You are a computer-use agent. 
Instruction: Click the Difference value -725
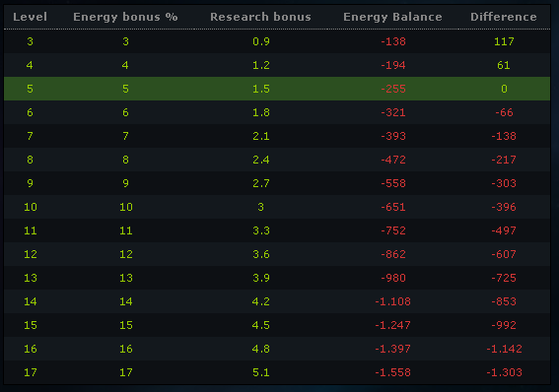[504, 278]
